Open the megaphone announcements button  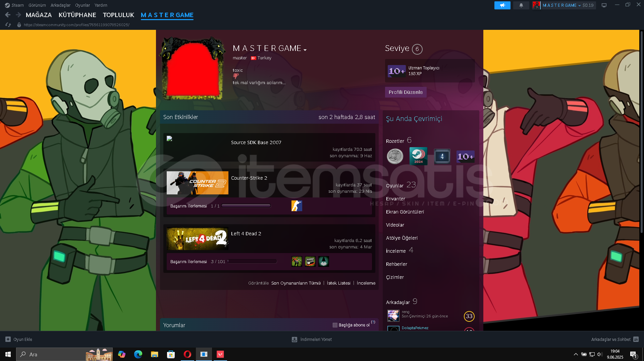coord(502,5)
